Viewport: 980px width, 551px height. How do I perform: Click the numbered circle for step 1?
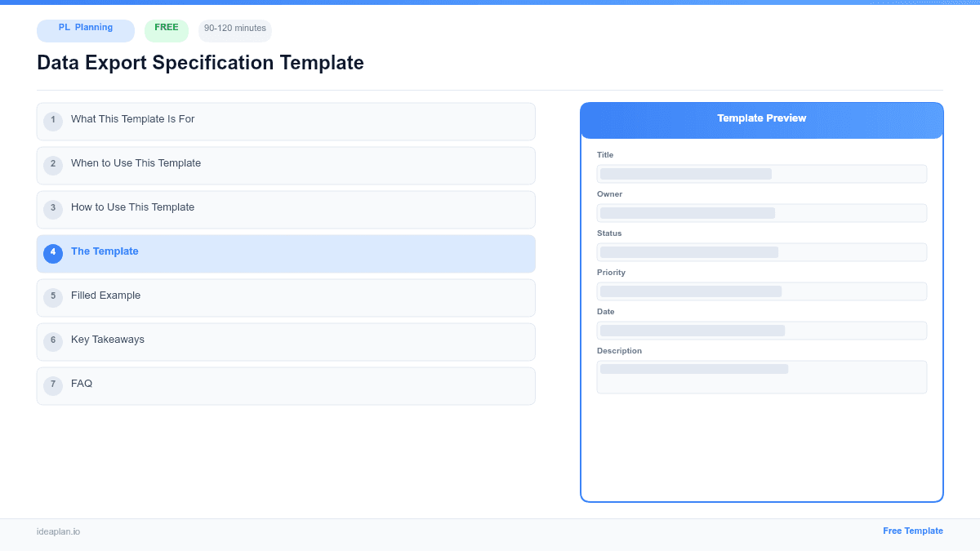tap(53, 121)
